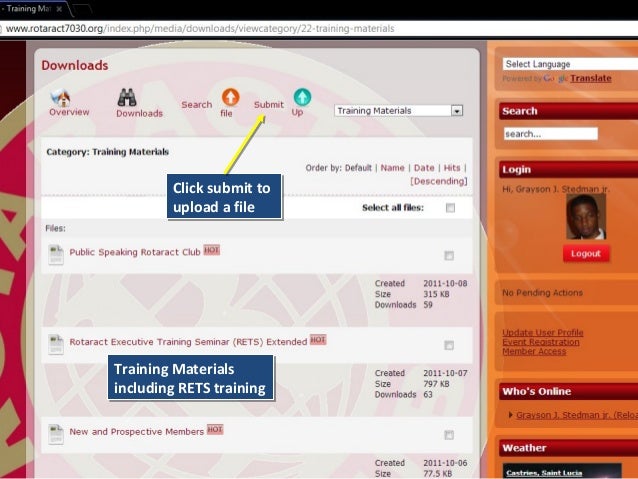Screen dimensions: 638x479
Task: Click the user profile photo
Action: (x=586, y=217)
